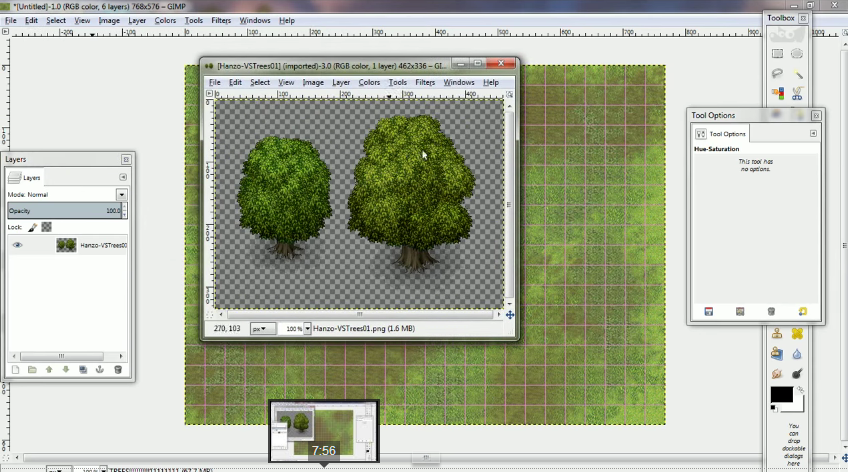
Task: Duplicate the layer in Layers panel
Action: (83, 370)
